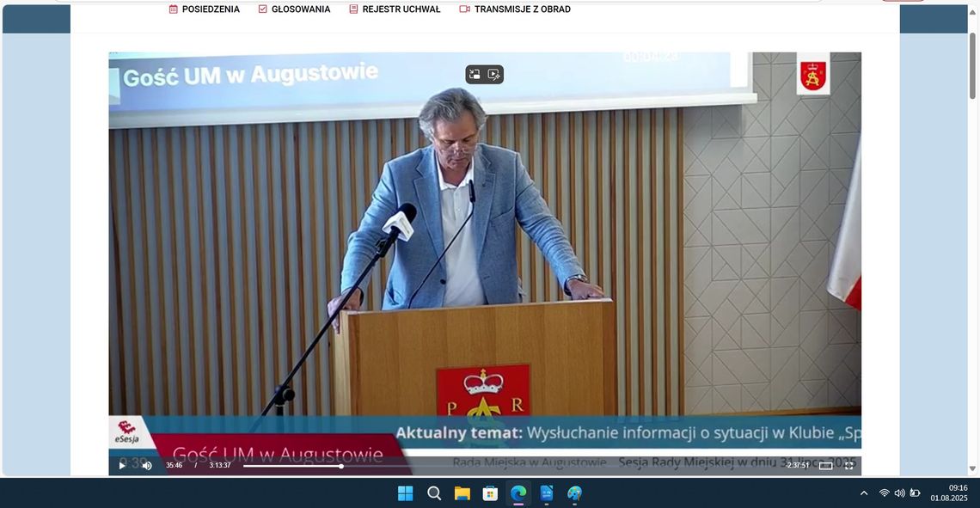Open the Windows Start menu

406,493
